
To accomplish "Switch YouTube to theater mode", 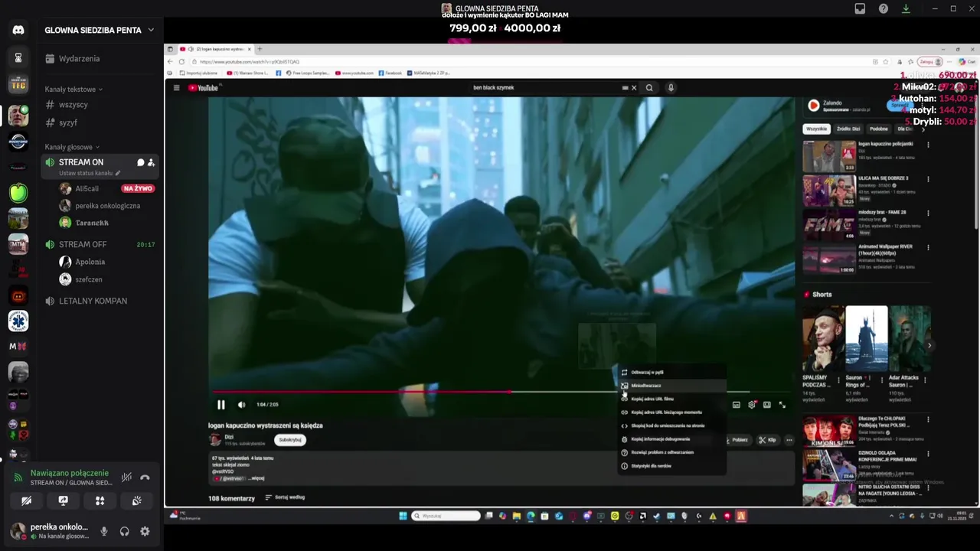I will (x=767, y=405).
